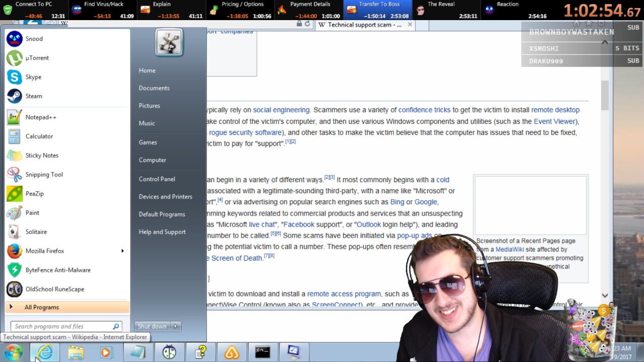Open Computer from the Start menu

[x=152, y=160]
